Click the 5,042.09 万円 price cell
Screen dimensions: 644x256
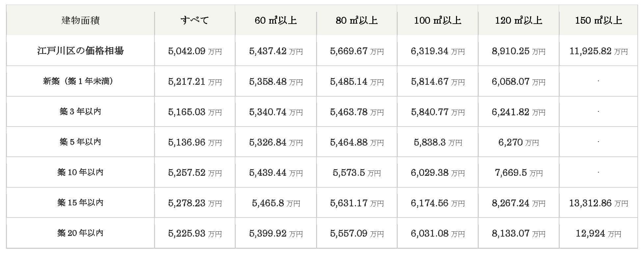(195, 51)
